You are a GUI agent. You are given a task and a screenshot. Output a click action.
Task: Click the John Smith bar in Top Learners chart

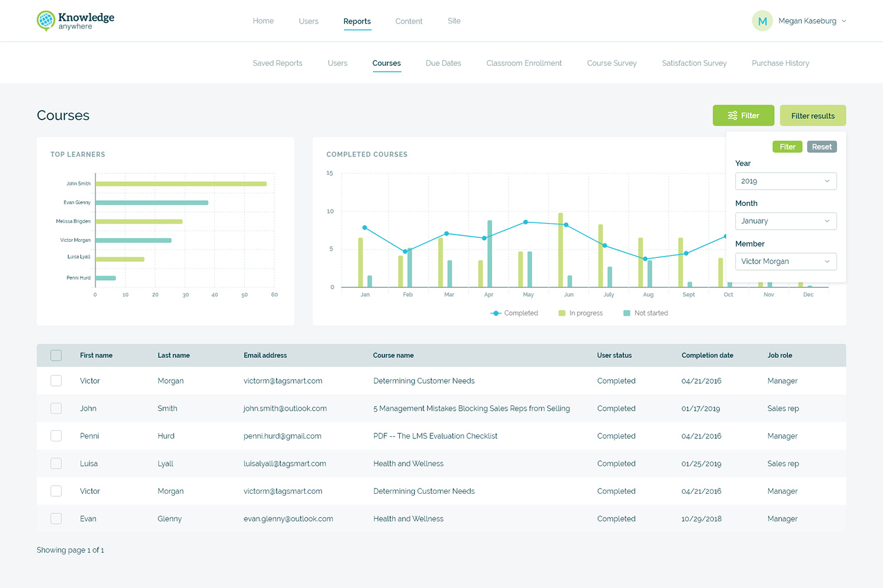click(181, 184)
